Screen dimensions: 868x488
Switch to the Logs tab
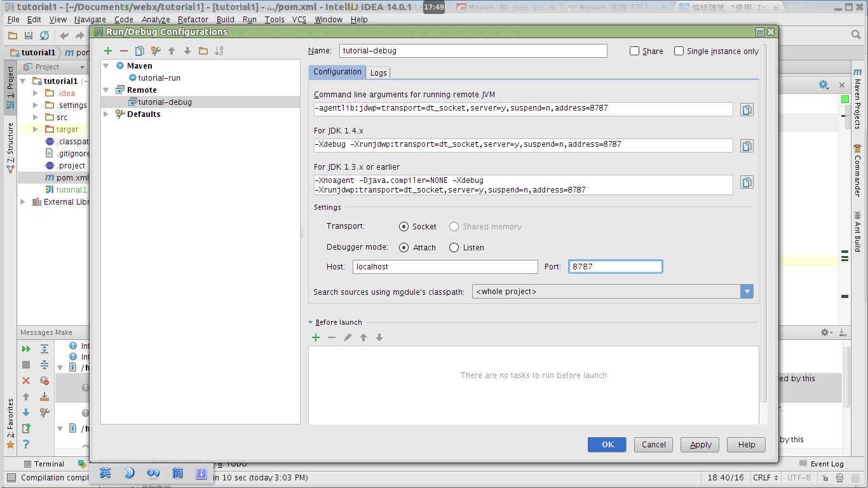coord(378,72)
